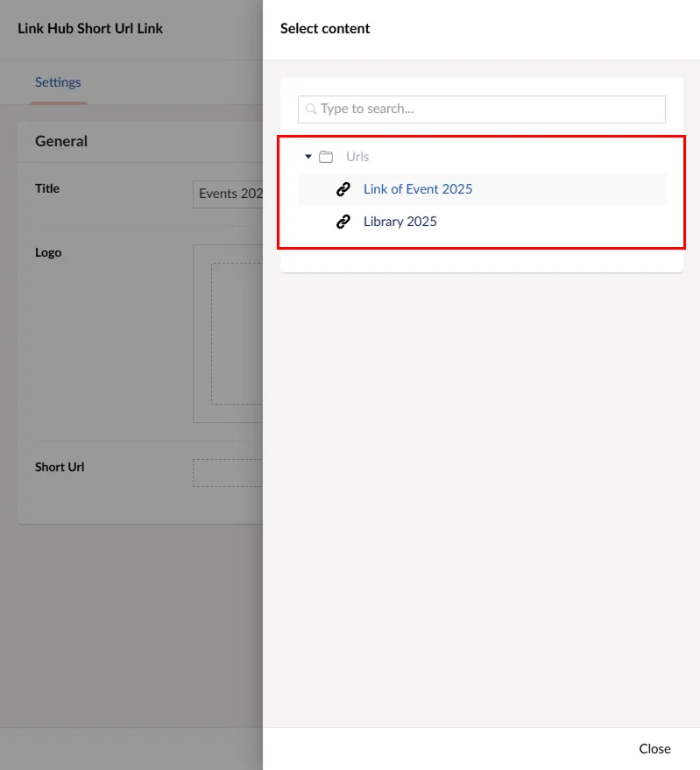Click the Link Hub Short Url Link header name
700x770 pixels.
click(90, 28)
